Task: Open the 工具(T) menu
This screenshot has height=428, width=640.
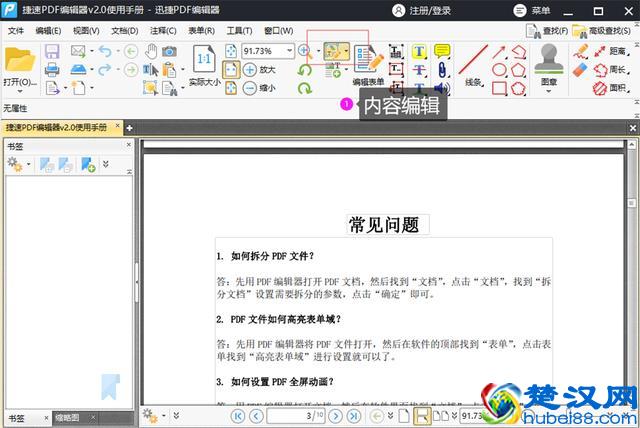Action: [x=240, y=31]
